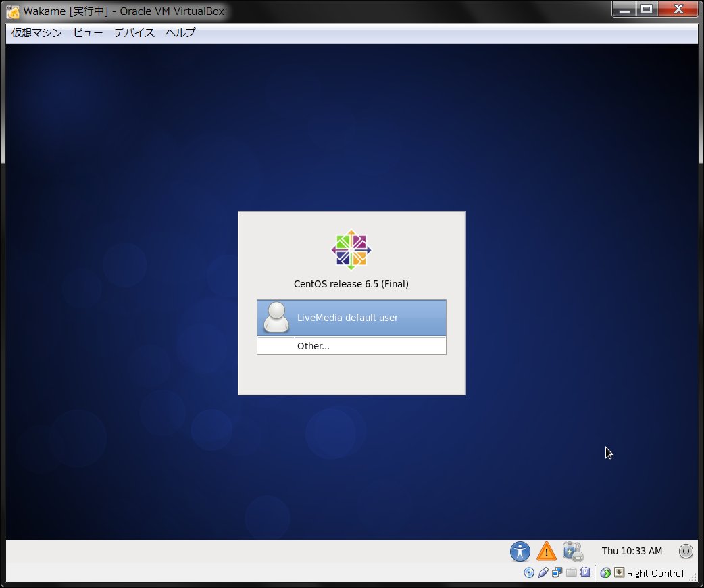This screenshot has width=704, height=588.
Task: Click the USB devices status icon
Action: click(x=543, y=572)
